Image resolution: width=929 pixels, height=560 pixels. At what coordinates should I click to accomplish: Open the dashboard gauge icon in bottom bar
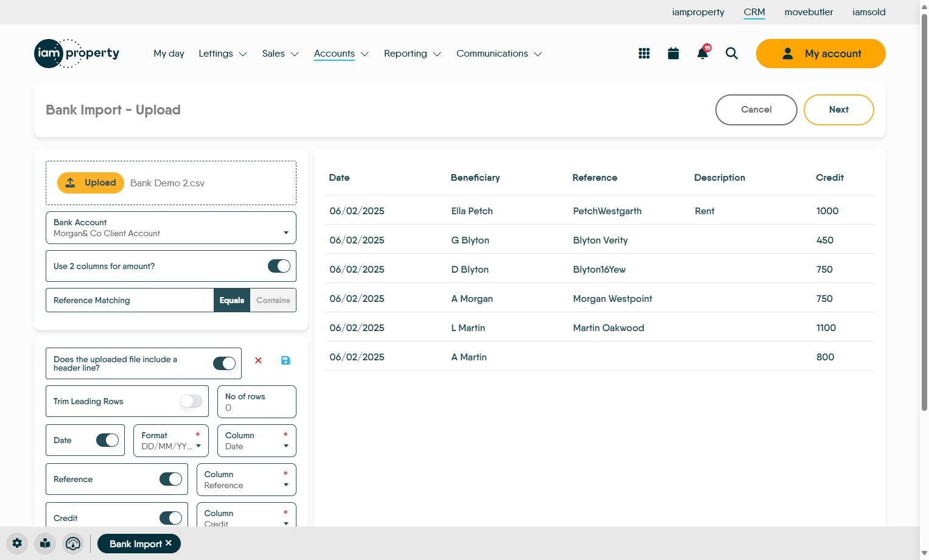pos(73,544)
